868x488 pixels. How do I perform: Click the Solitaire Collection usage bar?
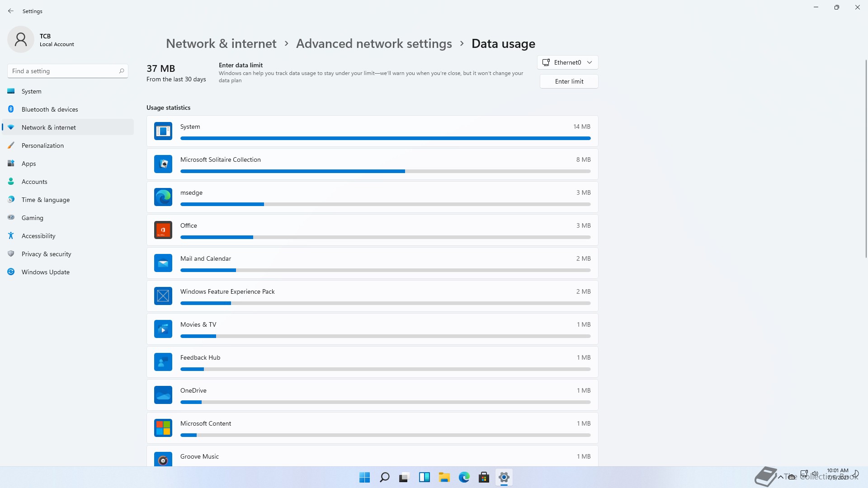click(385, 171)
